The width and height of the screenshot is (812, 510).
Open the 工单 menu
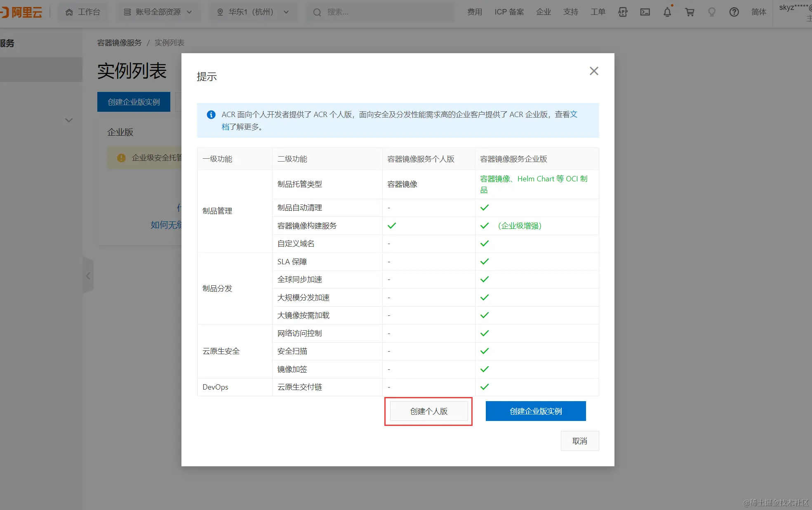point(598,12)
